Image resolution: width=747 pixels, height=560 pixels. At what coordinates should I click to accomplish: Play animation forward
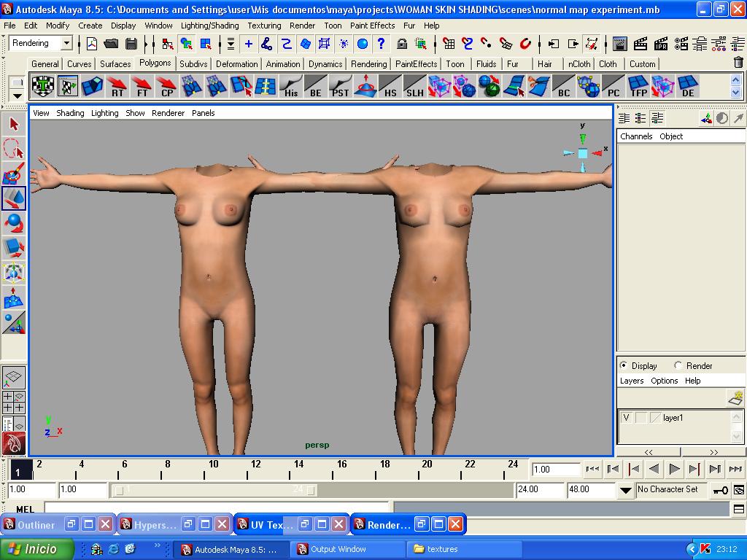point(673,469)
